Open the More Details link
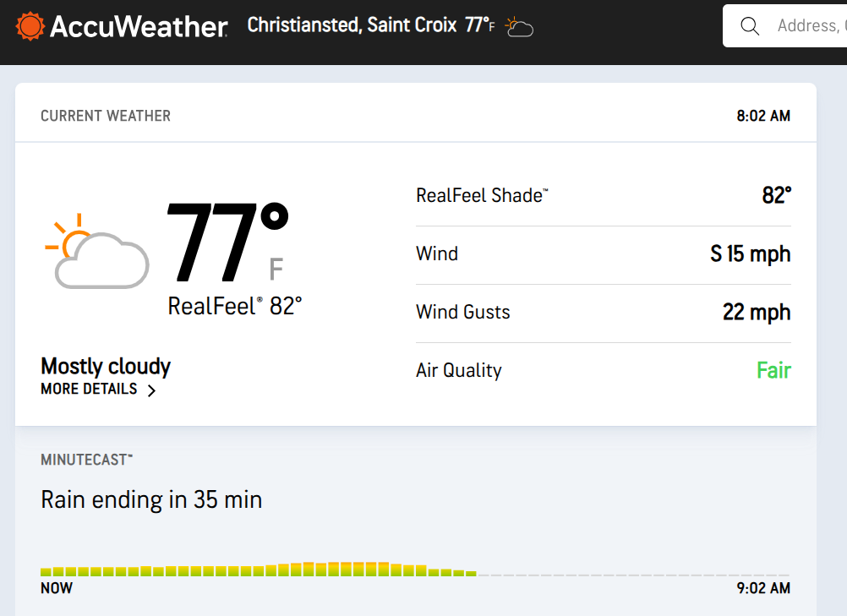This screenshot has width=847, height=616. tap(89, 390)
